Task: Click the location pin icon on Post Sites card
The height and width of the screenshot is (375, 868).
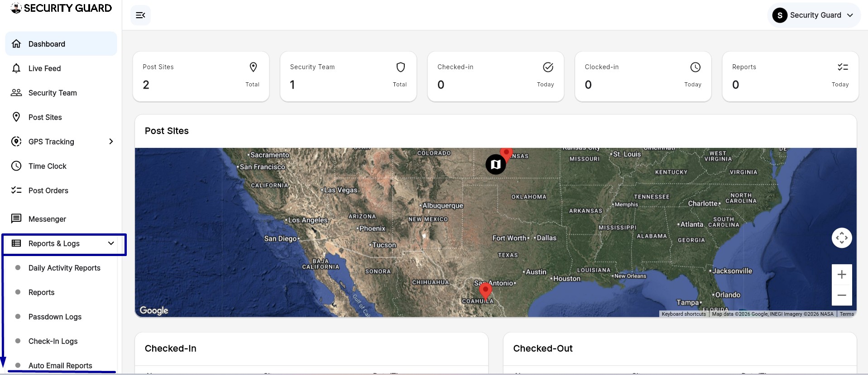Action: coord(254,67)
